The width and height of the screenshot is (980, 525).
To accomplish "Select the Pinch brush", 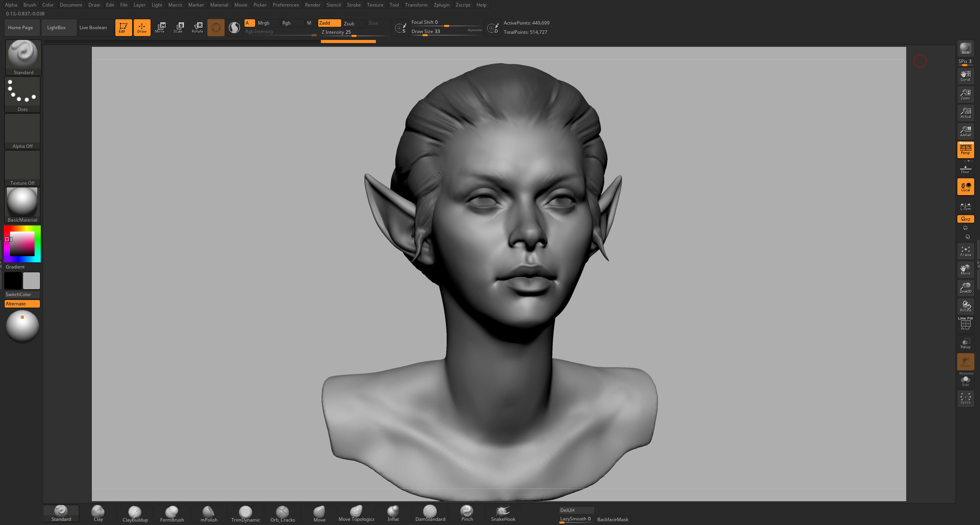I will click(x=467, y=513).
